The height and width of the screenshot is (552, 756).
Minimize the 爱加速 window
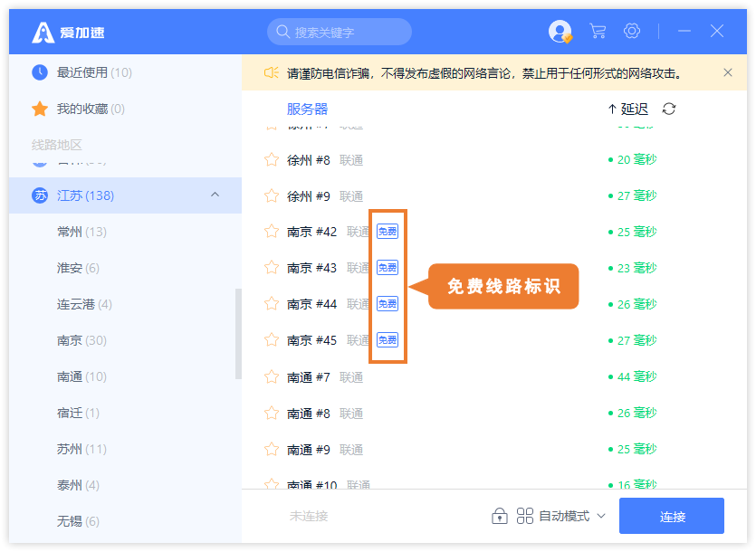tap(684, 32)
